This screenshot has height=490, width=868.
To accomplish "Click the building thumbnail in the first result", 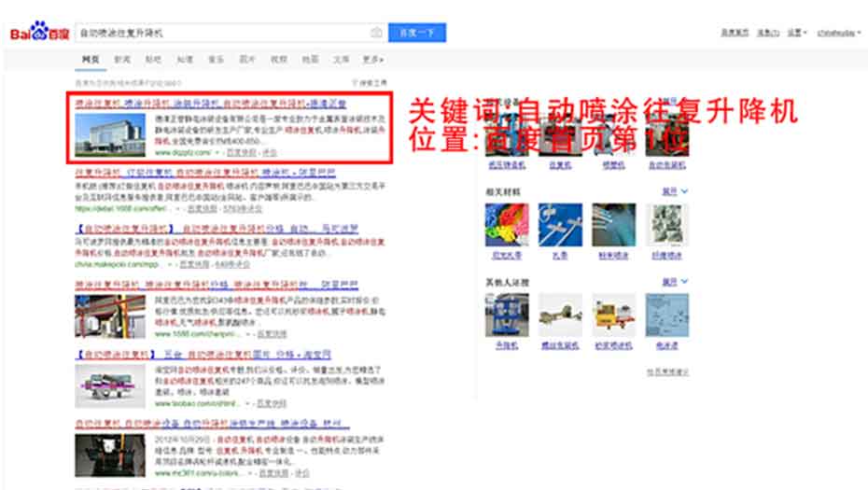I will 110,133.
